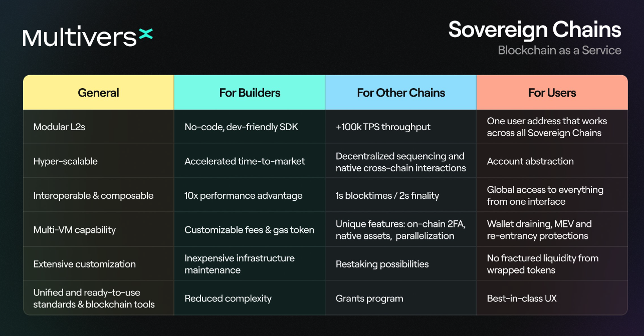Select the For Users column header
Viewport: 644px width, 336px height.
tap(552, 93)
